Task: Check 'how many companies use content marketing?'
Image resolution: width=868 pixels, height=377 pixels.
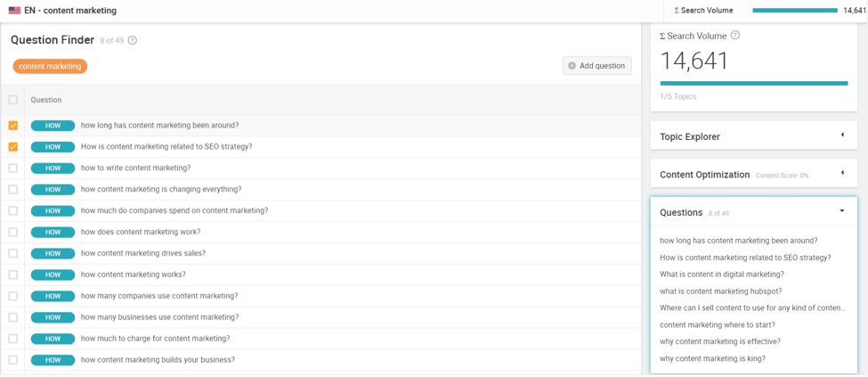Action: [13, 296]
